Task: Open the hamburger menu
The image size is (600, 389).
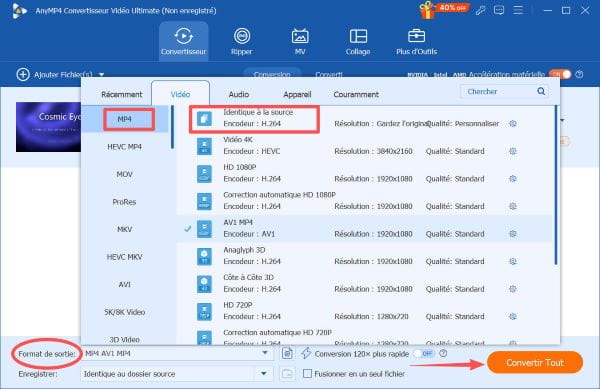Action: point(518,10)
